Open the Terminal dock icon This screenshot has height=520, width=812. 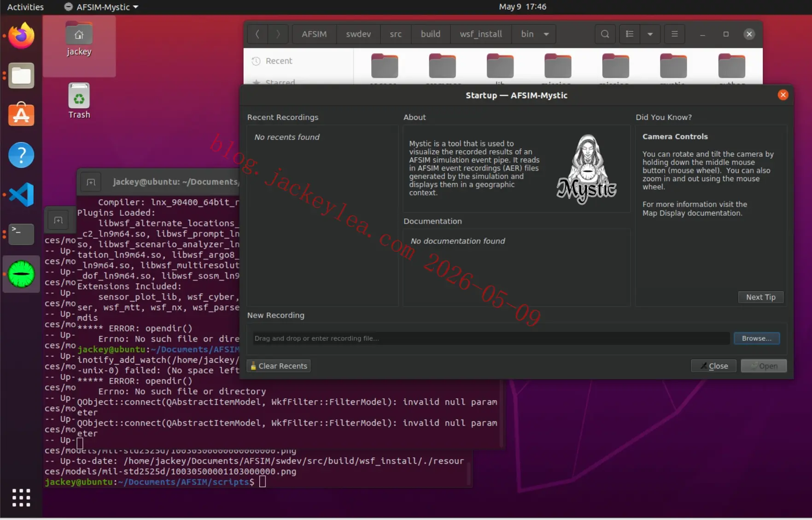pyautogui.click(x=21, y=234)
